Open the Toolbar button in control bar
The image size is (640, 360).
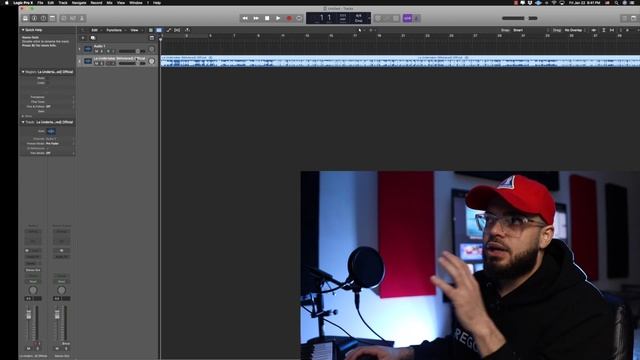52,18
